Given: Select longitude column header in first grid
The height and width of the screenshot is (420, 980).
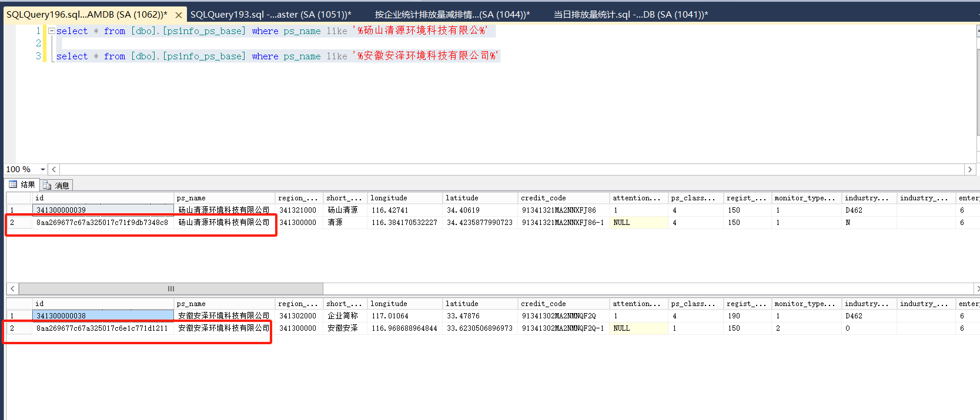Looking at the screenshot, I should click(405, 198).
